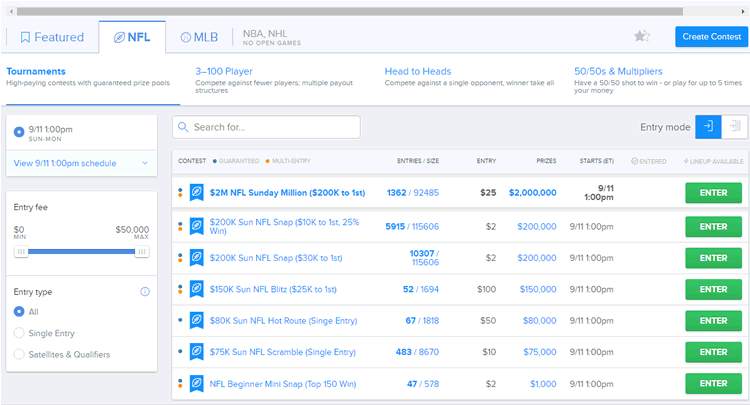
Task: Click NFL icon of $80K Hot Route
Action: click(x=196, y=320)
